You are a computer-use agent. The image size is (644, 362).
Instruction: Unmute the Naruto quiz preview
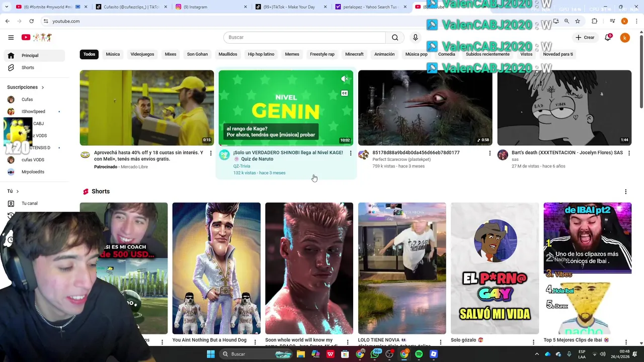tap(345, 79)
